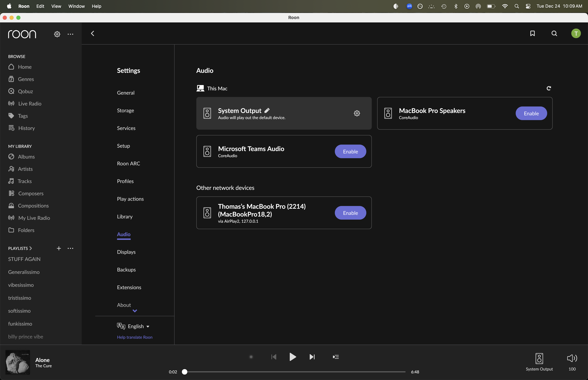Open Spotlight search in macOS menu bar
Image resolution: width=588 pixels, height=380 pixels.
516,6
